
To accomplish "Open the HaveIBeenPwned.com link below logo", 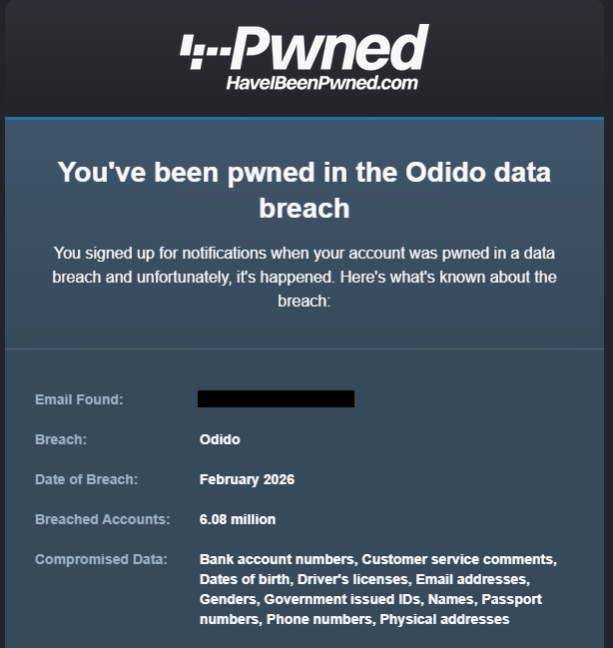I will pos(321,83).
